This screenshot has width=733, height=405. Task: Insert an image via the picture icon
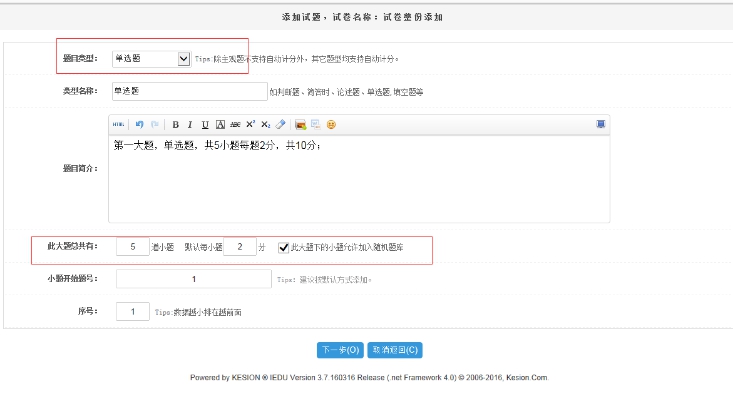tap(300, 125)
